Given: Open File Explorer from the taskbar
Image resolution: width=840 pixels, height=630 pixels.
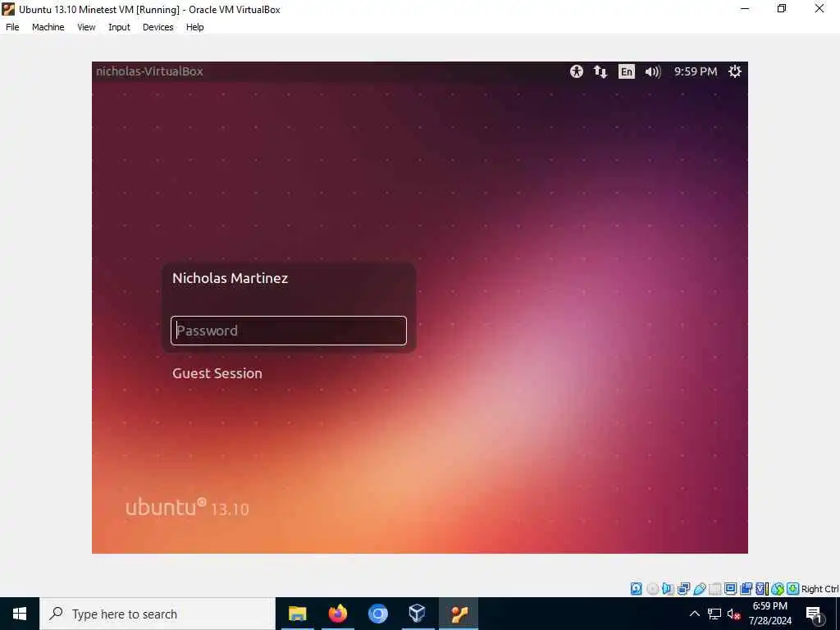Looking at the screenshot, I should 297,614.
